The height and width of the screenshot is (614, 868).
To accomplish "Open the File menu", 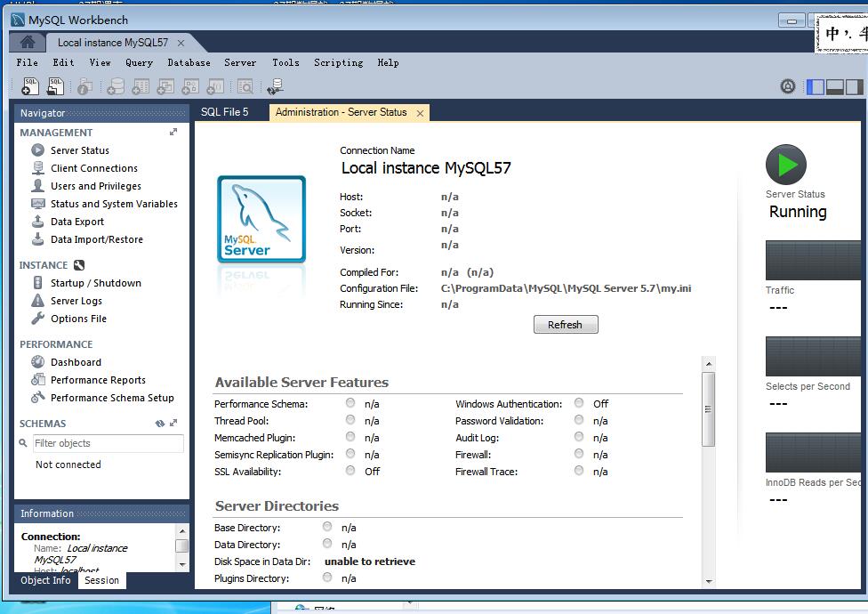I will point(27,62).
